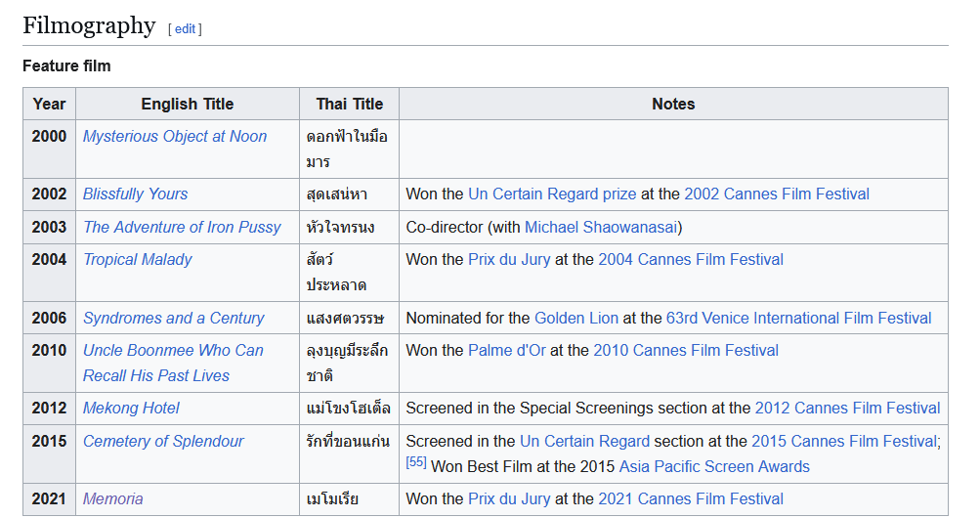Open the Syndromes and a Century link

tap(174, 318)
